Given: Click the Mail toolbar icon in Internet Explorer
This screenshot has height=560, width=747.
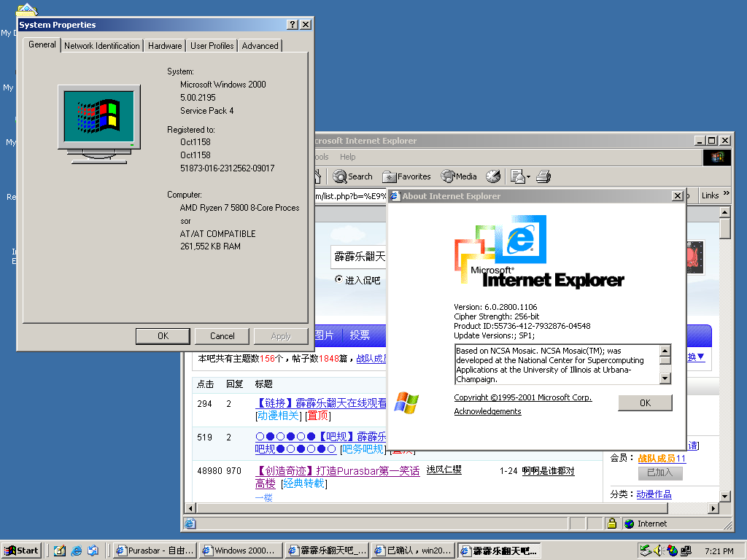Looking at the screenshot, I should point(517,176).
